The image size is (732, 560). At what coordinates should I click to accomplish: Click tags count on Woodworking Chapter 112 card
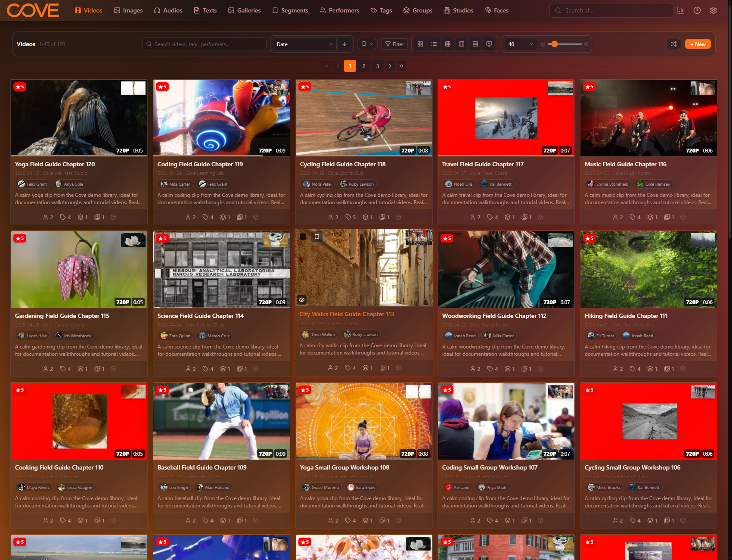click(x=493, y=369)
